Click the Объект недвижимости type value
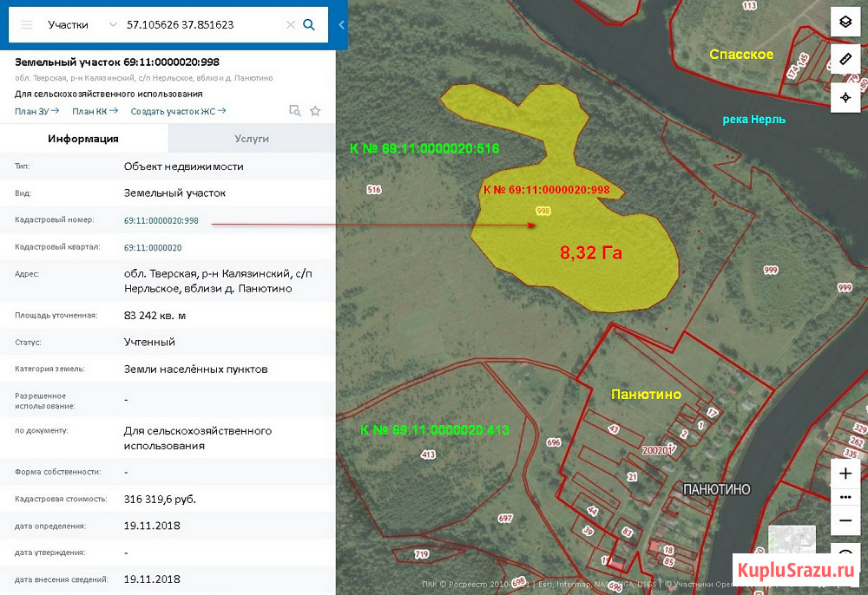 coord(184,167)
